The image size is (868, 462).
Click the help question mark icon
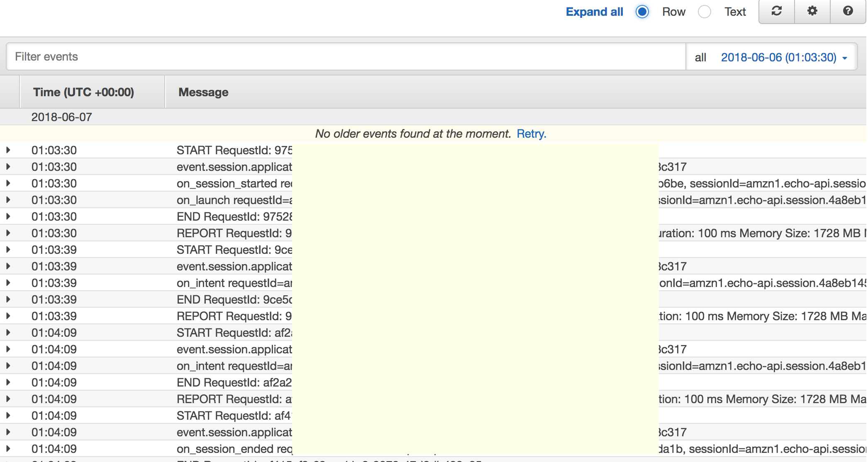848,11
